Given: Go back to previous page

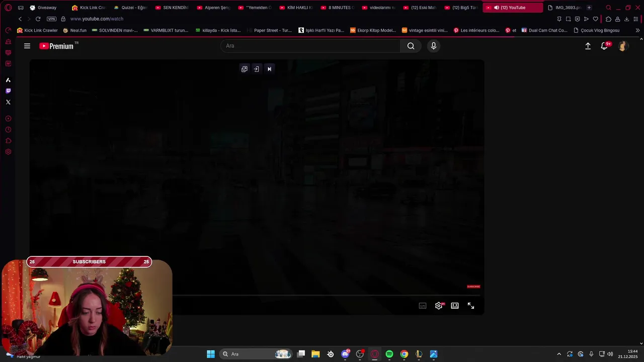Looking at the screenshot, I should (x=20, y=19).
